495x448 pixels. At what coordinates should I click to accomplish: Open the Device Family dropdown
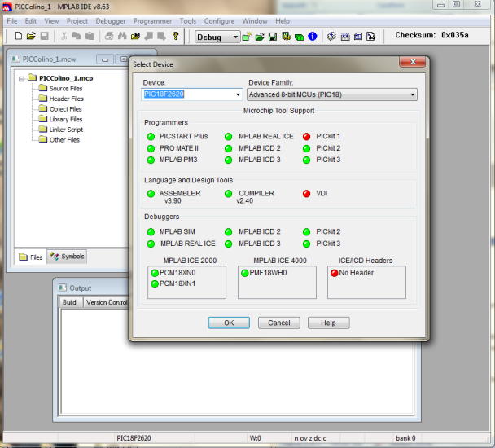pos(332,94)
